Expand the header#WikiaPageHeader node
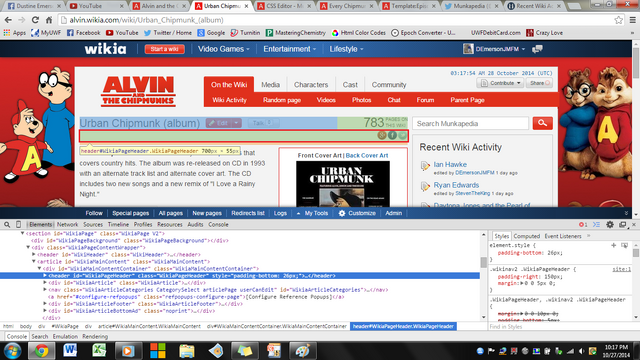Viewport: 640px width, 360px height. click(45, 276)
